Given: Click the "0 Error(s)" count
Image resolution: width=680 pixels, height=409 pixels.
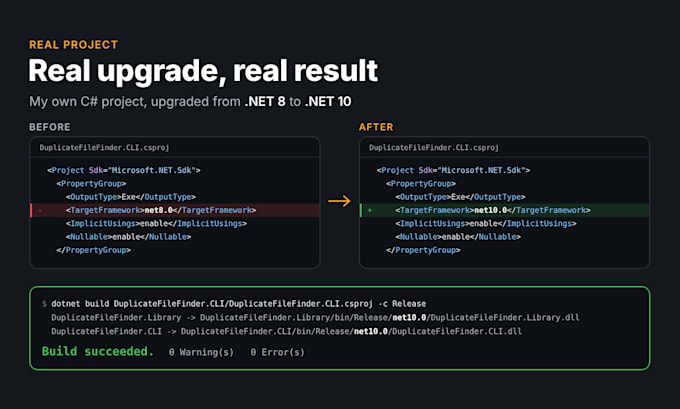Looking at the screenshot, I should (278, 352).
